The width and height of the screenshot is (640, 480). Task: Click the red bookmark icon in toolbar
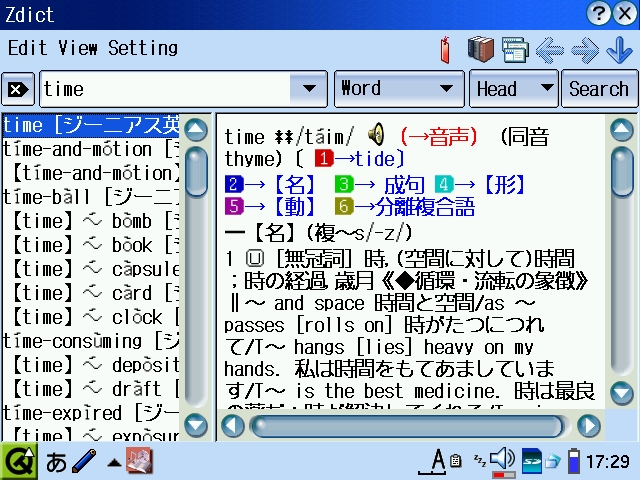point(445,48)
